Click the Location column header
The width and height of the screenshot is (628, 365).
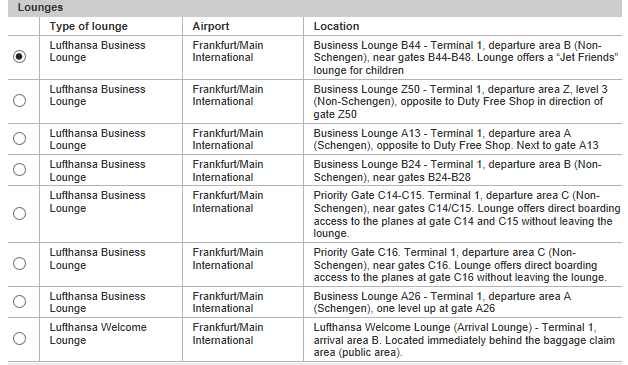336,26
